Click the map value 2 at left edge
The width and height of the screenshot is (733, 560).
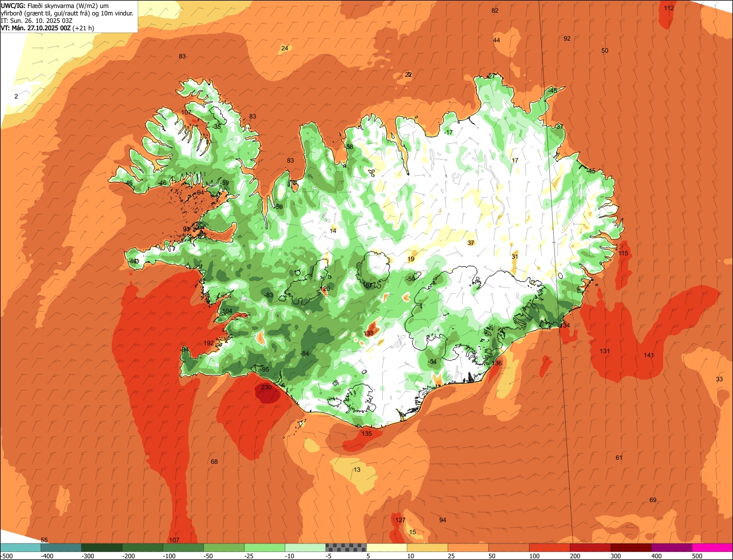tap(16, 97)
